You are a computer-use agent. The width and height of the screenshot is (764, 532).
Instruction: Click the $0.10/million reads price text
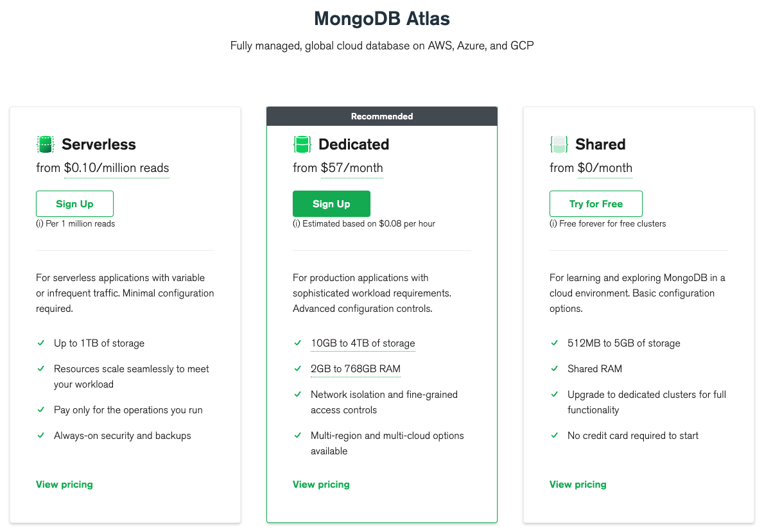[116, 168]
